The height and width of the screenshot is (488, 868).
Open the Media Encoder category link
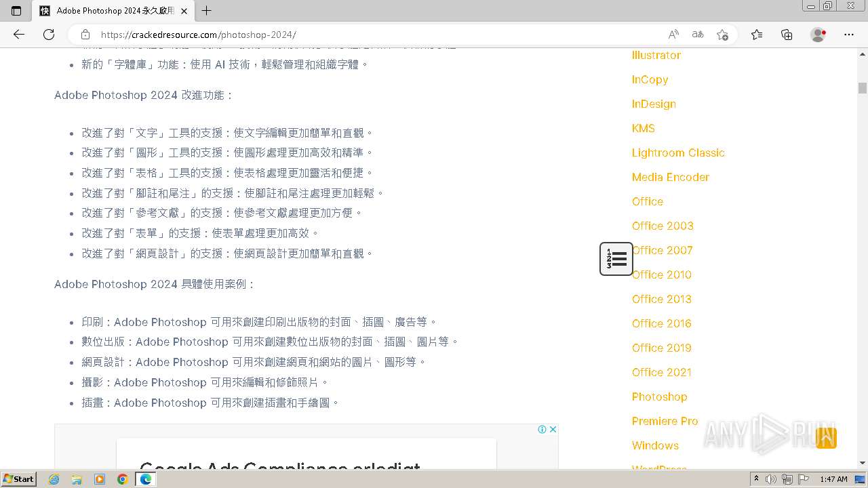click(671, 177)
